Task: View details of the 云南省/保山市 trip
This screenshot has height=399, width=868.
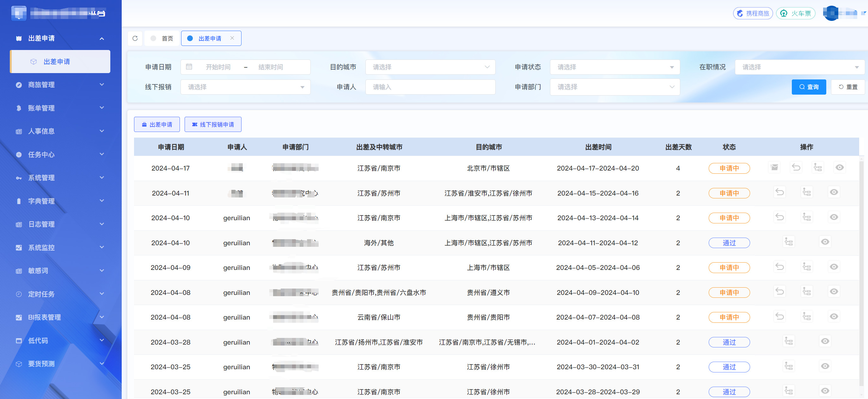Action: [834, 316]
